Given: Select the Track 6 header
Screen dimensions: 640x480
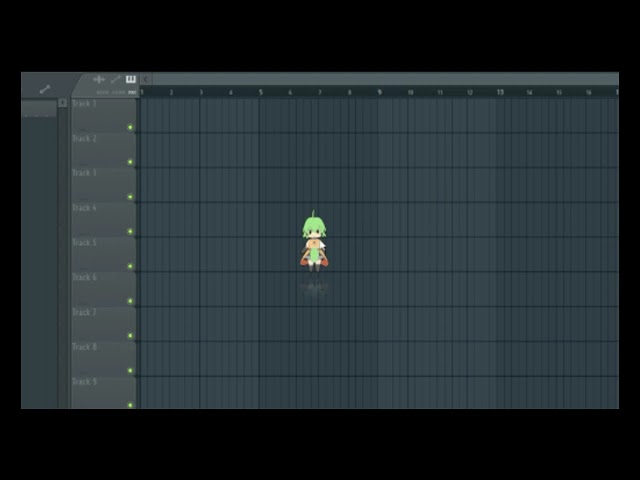Looking at the screenshot, I should (104, 289).
